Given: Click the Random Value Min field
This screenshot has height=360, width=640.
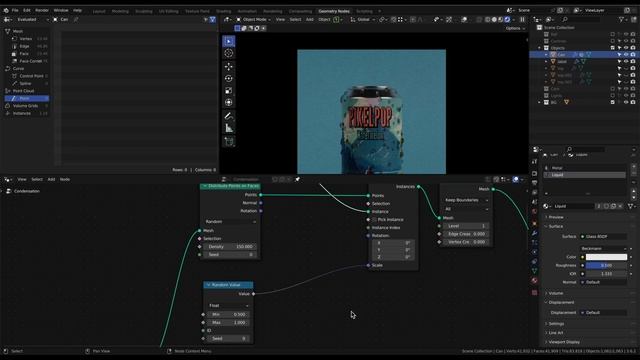Looking at the screenshot, I should [x=229, y=314].
